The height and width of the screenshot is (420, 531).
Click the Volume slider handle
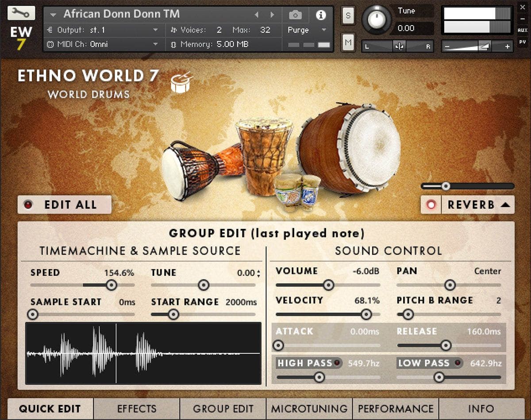coord(328,285)
